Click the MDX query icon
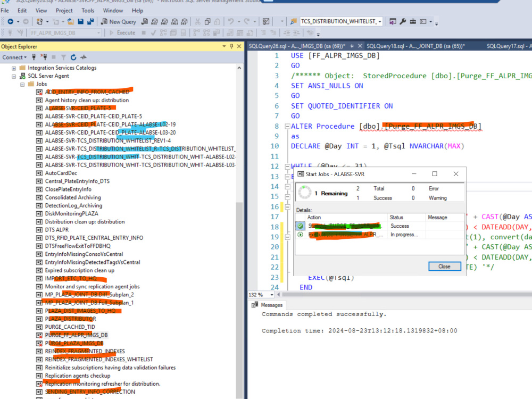The height and width of the screenshot is (399, 532). 154,22
